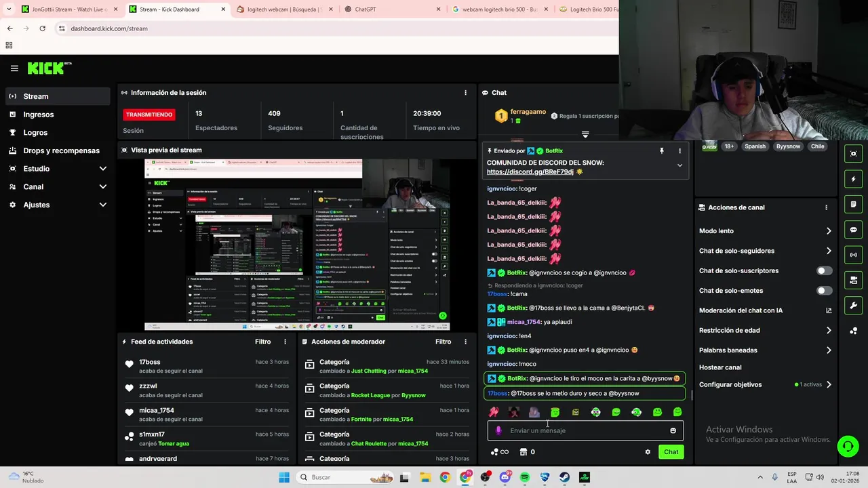Switch to logitech webcam search tab
This screenshot has width=868, height=488.
pyautogui.click(x=284, y=9)
